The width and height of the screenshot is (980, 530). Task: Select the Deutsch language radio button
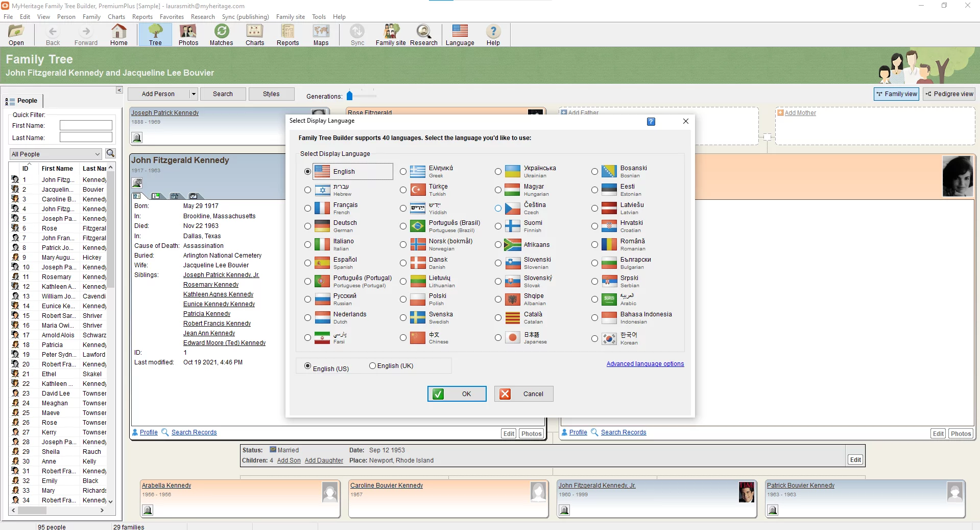point(307,226)
